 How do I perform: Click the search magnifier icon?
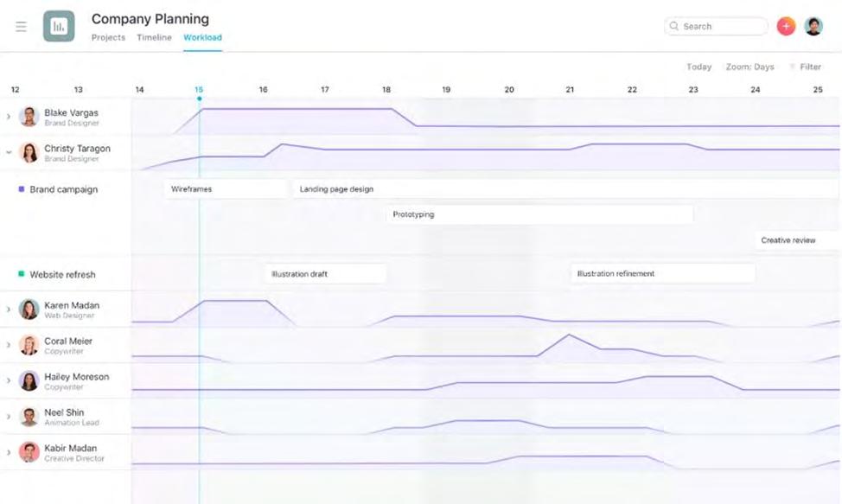pos(674,26)
